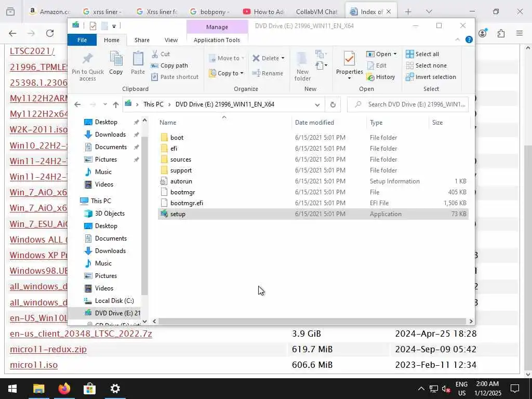Open the Properties ribbon icon
Image resolution: width=532 pixels, height=399 pixels.
pyautogui.click(x=349, y=59)
